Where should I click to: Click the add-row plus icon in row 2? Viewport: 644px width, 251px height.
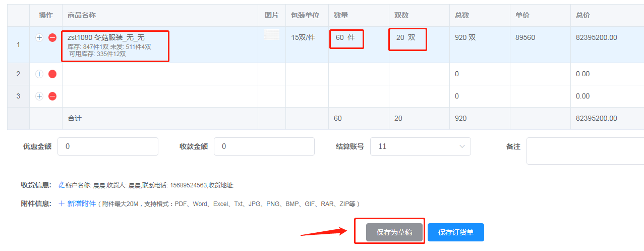(39, 74)
